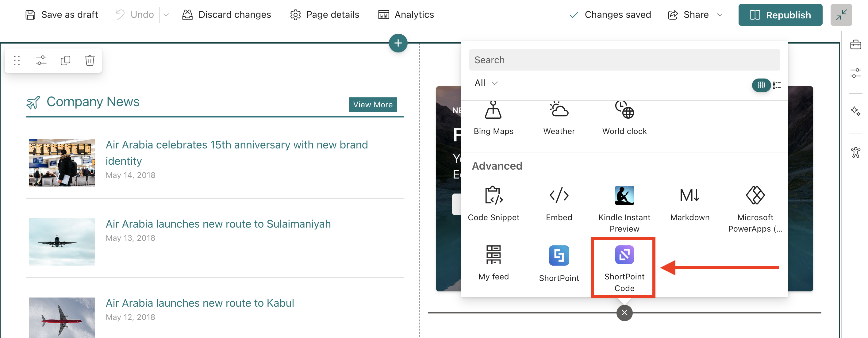
Task: Open Page details
Action: [325, 15]
